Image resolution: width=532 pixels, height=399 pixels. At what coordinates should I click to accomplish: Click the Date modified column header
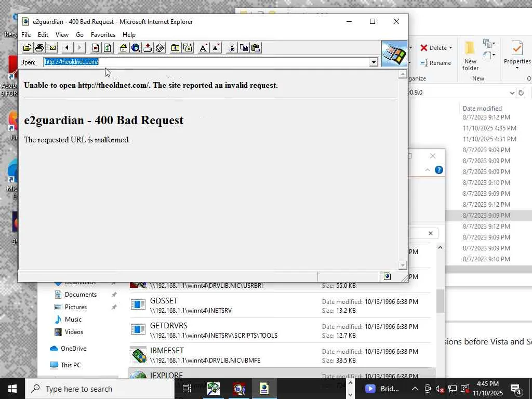tap(482, 109)
